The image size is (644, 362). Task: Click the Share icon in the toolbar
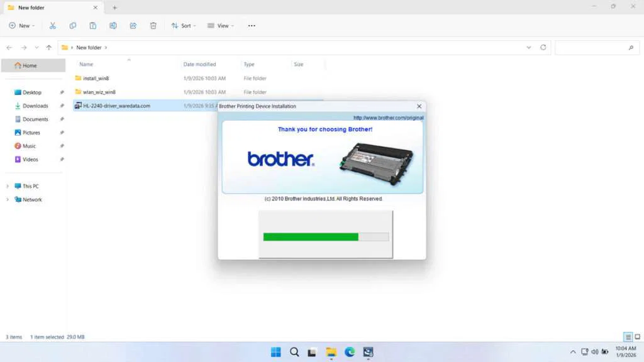pyautogui.click(x=133, y=25)
